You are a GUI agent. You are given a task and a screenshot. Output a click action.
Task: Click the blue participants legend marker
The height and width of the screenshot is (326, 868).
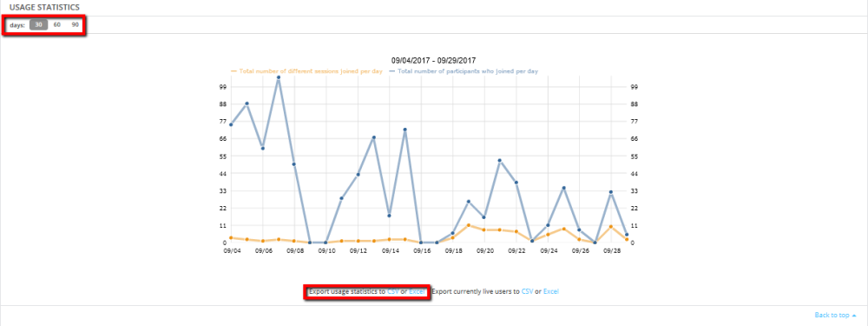coord(392,71)
